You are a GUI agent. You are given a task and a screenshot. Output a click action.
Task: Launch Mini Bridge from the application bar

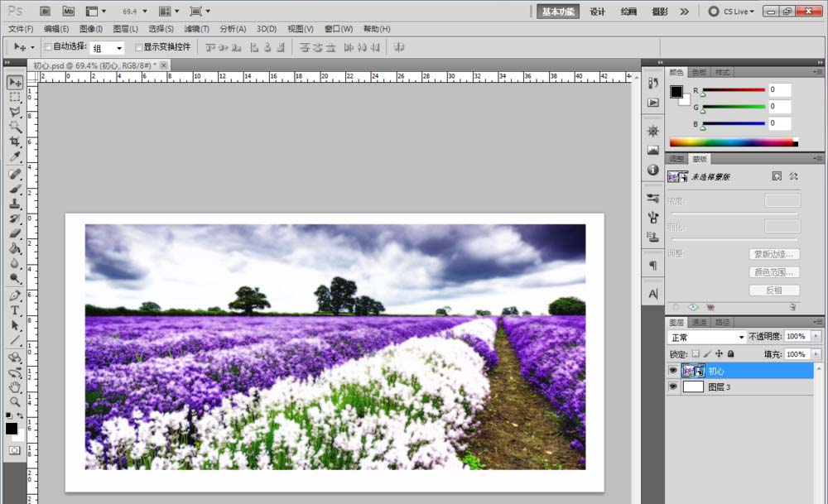[68, 11]
